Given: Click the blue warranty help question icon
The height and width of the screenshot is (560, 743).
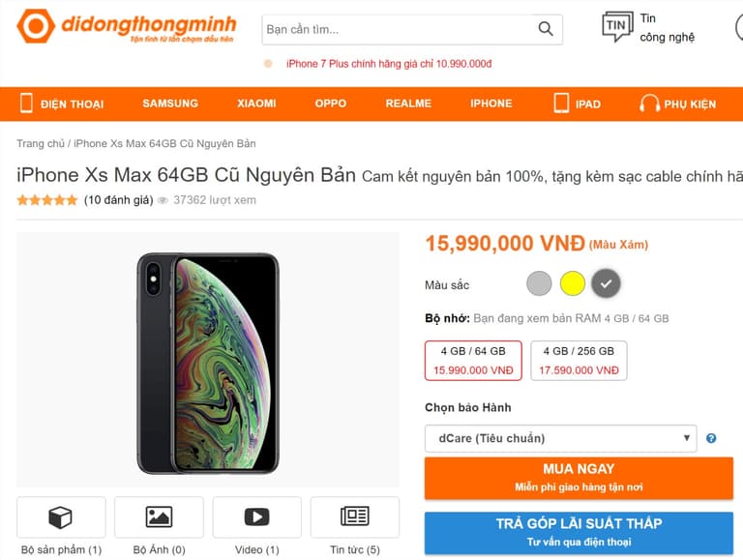Looking at the screenshot, I should [711, 438].
